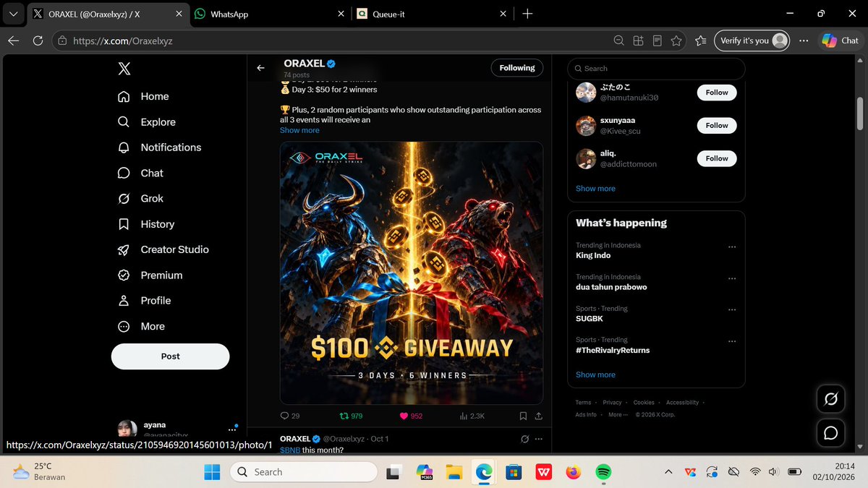Click Show more on the giveaway post
This screenshot has width=868, height=488.
(299, 130)
